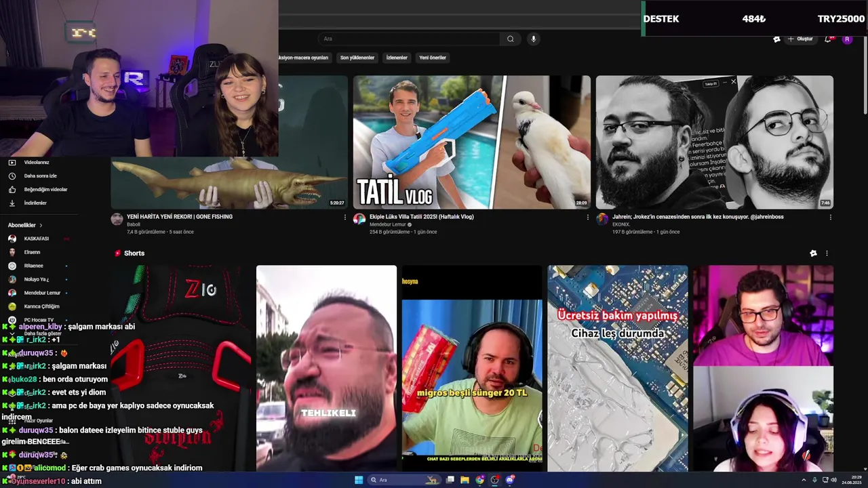Open Shorts shelf three-dot menu
Screen dimensions: 868x488
tap(827, 253)
